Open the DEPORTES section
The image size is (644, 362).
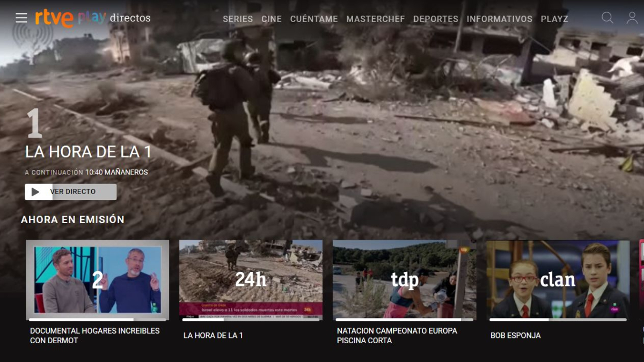[436, 19]
